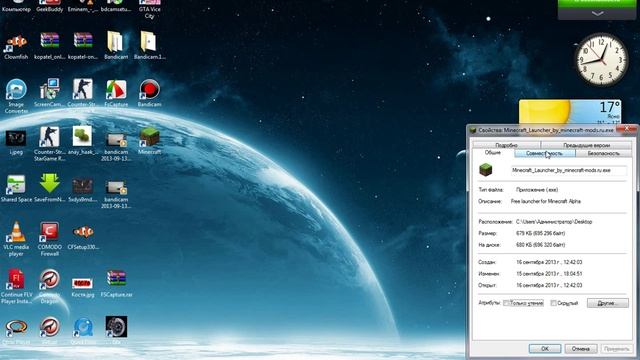
Task: Switch to the Предыдущие версии tab
Action: point(587,145)
